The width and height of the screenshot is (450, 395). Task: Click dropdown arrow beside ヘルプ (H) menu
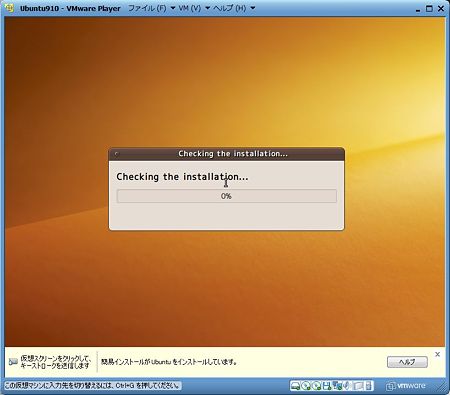click(253, 8)
